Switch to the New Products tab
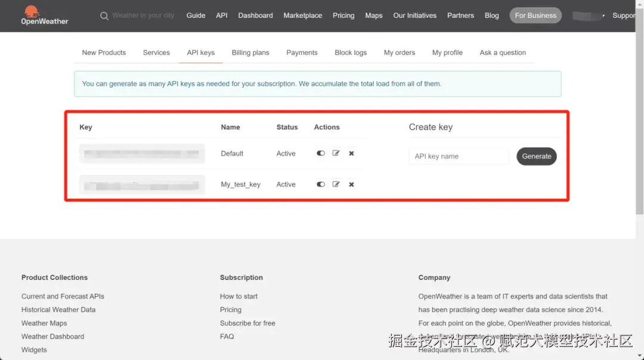 click(x=104, y=53)
